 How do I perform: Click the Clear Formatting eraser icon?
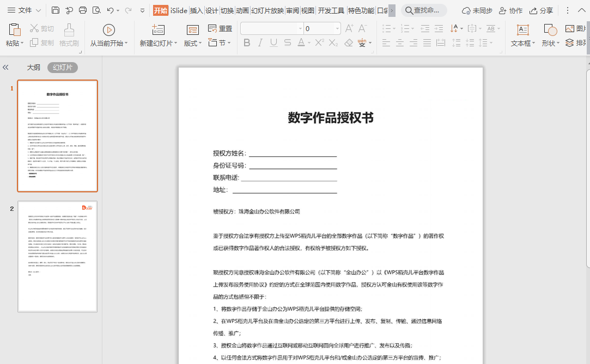[349, 43]
